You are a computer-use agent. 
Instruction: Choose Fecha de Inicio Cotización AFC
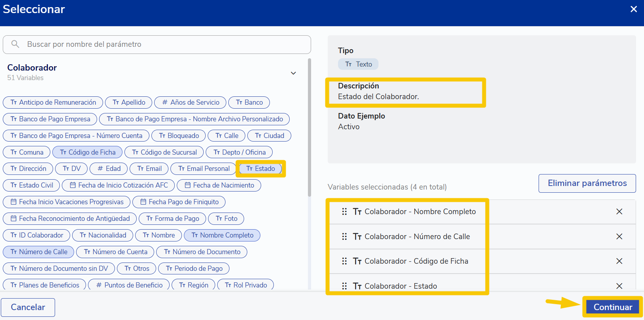tap(118, 185)
